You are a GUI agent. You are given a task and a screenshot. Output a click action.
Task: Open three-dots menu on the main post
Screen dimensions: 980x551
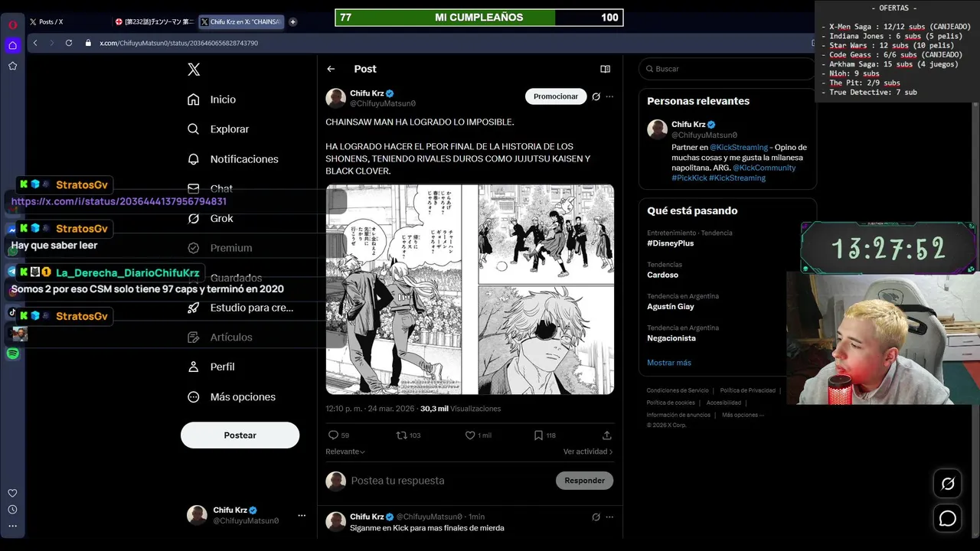609,96
